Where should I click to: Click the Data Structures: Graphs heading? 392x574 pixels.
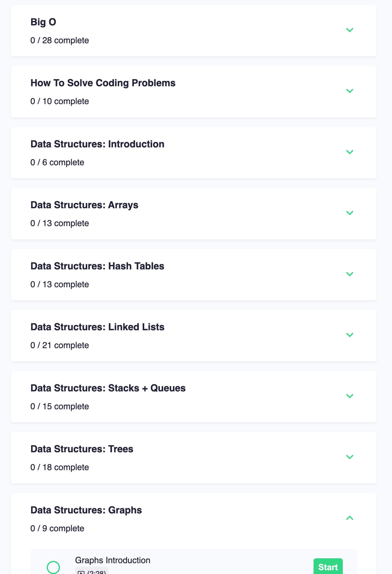coord(86,510)
